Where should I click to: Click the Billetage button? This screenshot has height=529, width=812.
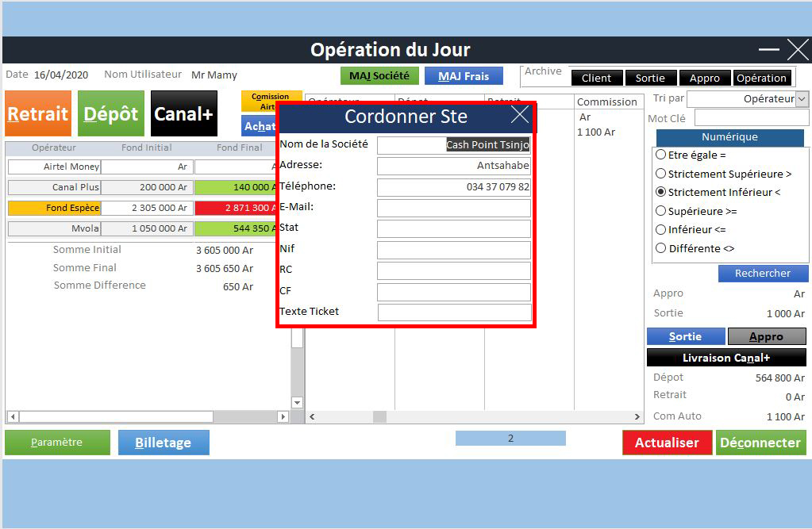pos(164,443)
